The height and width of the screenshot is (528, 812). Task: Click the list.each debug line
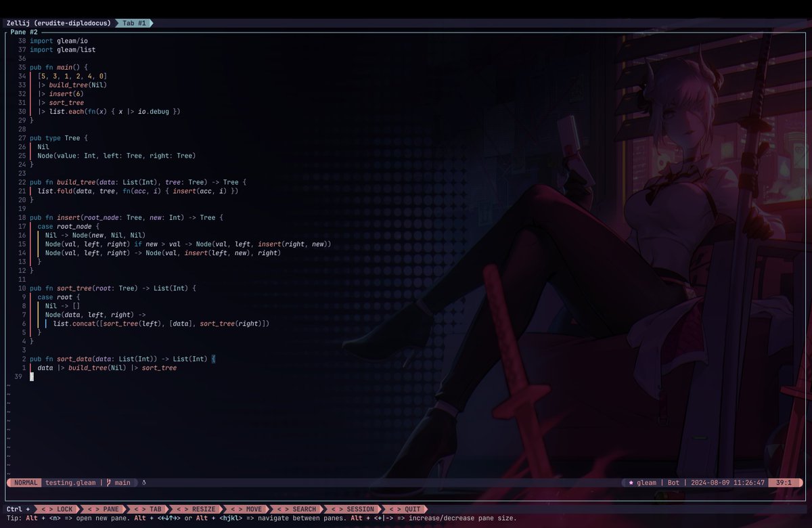109,111
